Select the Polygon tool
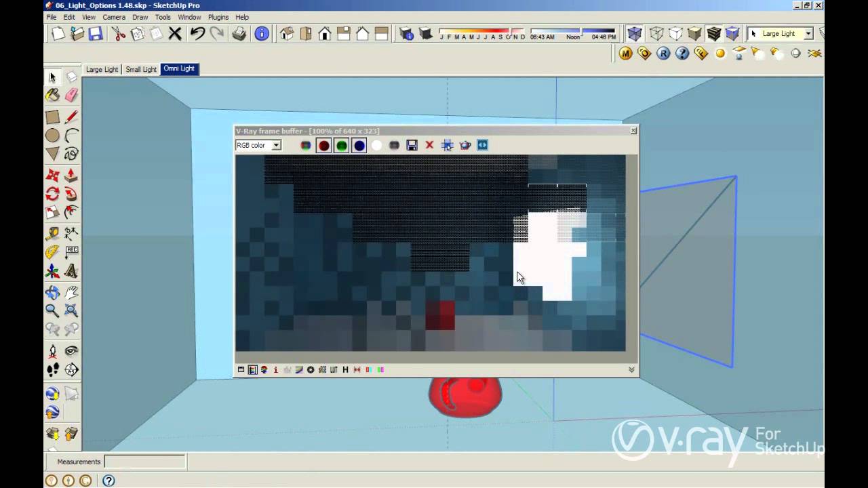The width and height of the screenshot is (868, 488). (x=52, y=155)
